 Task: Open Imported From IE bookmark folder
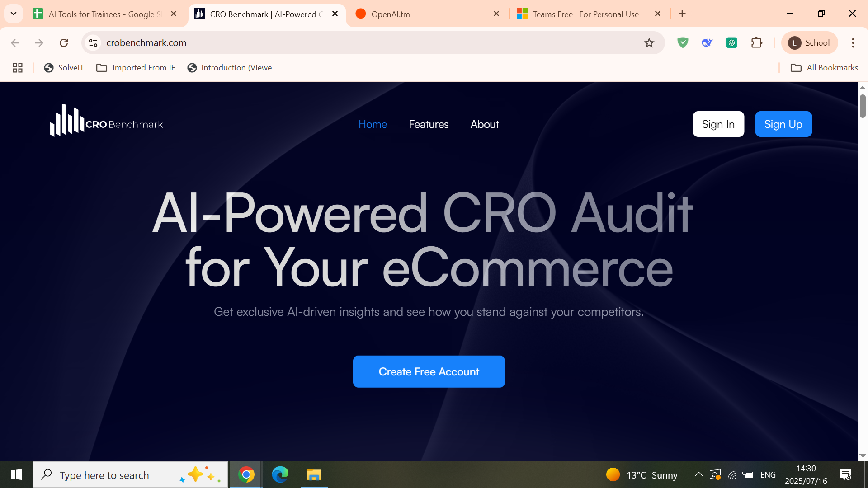[x=136, y=68]
